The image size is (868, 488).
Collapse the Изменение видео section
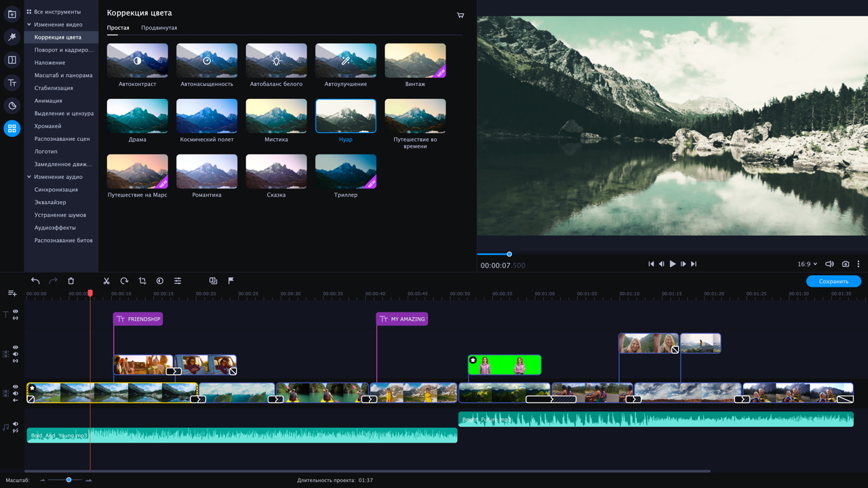coord(29,24)
